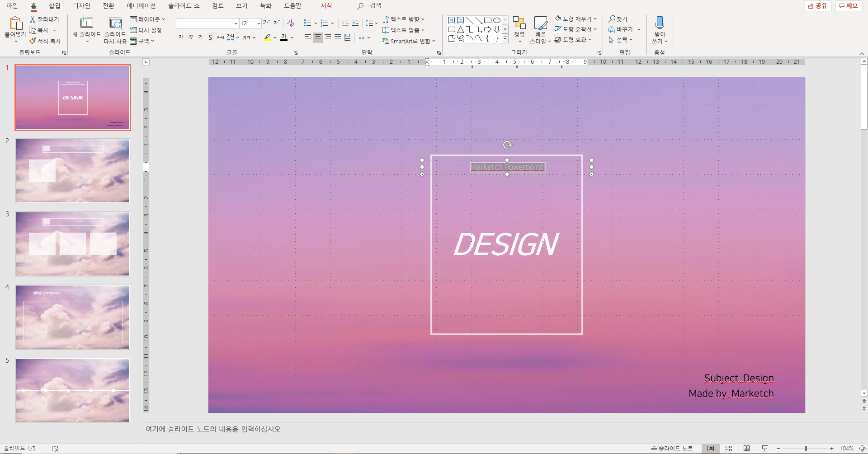The height and width of the screenshot is (454, 868).
Task: Decrease font size with the smaller 가 icon
Action: pyautogui.click(x=277, y=23)
